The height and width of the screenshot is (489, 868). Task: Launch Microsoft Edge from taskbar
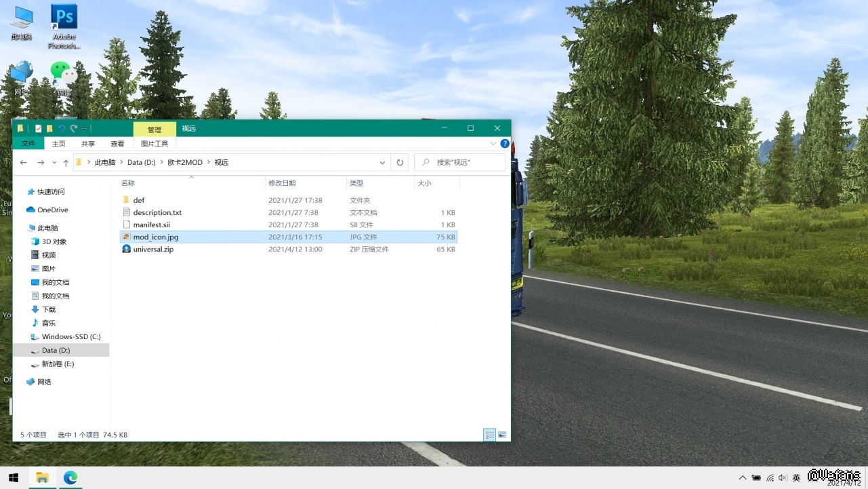[70, 478]
